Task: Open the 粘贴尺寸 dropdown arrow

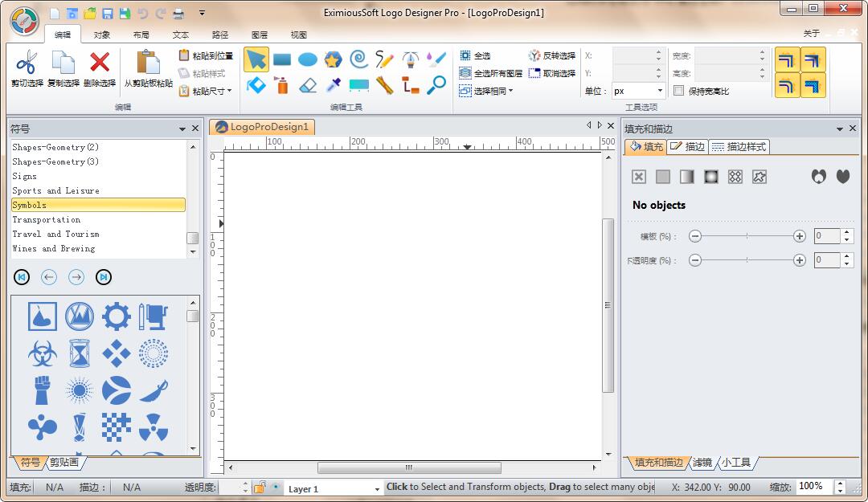Action: (229, 91)
